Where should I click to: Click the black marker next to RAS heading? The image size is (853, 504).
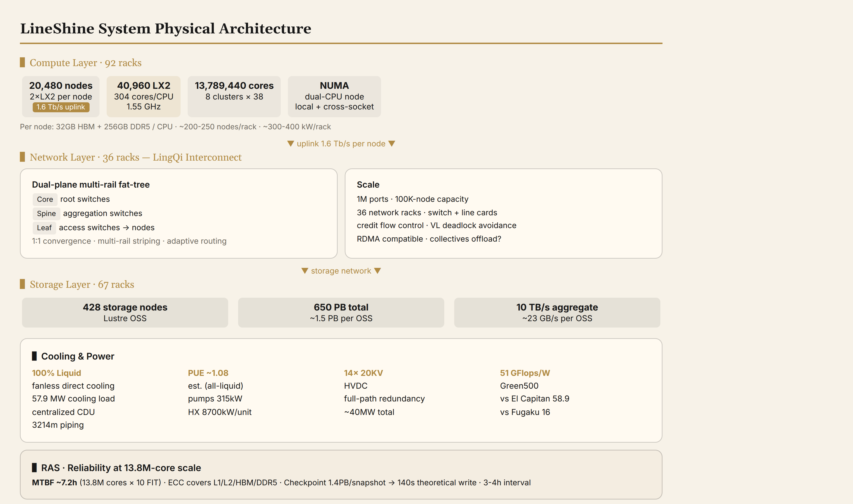[34, 468]
